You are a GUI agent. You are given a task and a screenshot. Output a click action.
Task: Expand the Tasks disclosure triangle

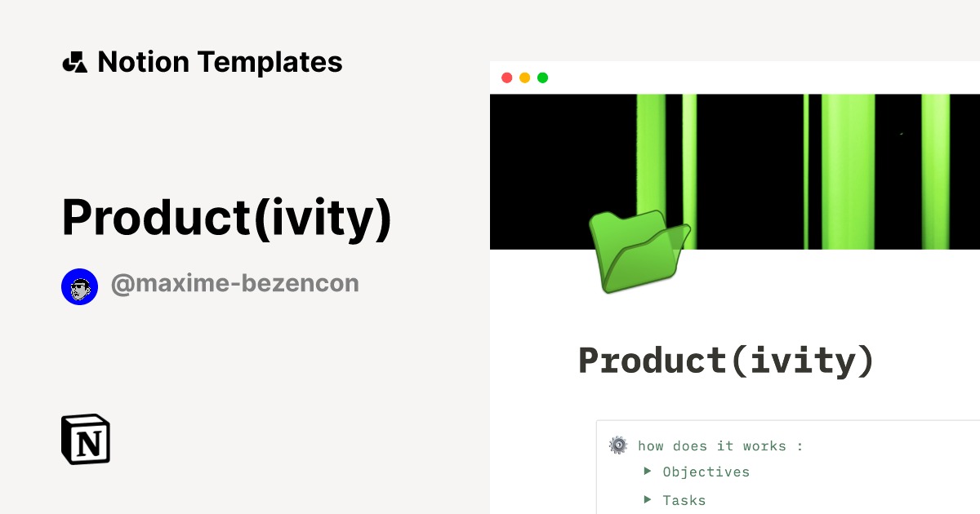tap(648, 500)
